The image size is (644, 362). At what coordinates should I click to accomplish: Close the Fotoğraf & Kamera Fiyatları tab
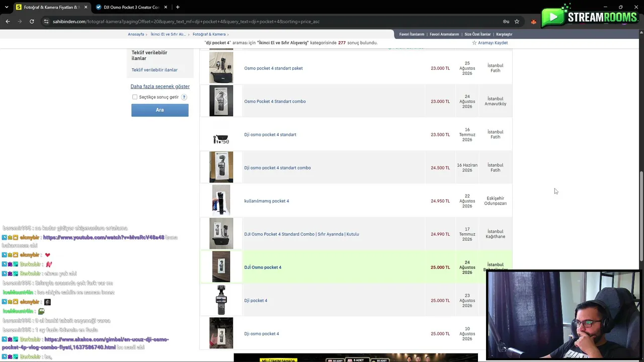pyautogui.click(x=86, y=7)
